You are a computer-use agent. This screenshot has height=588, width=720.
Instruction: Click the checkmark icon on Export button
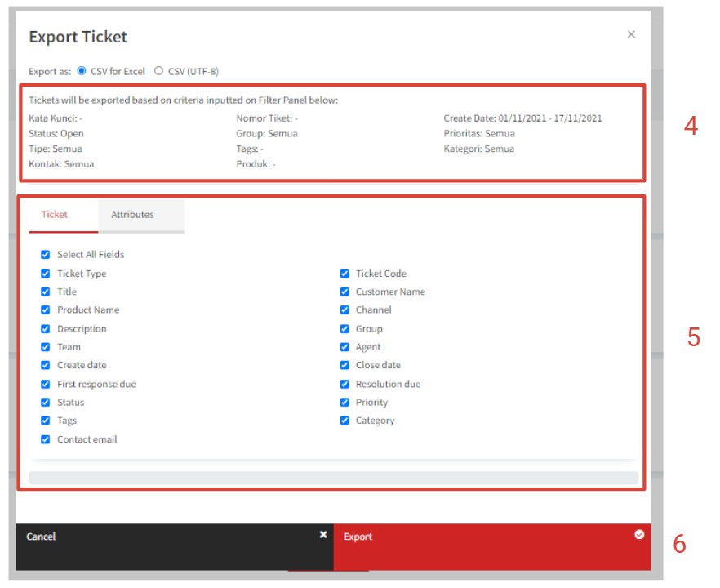[x=639, y=535]
